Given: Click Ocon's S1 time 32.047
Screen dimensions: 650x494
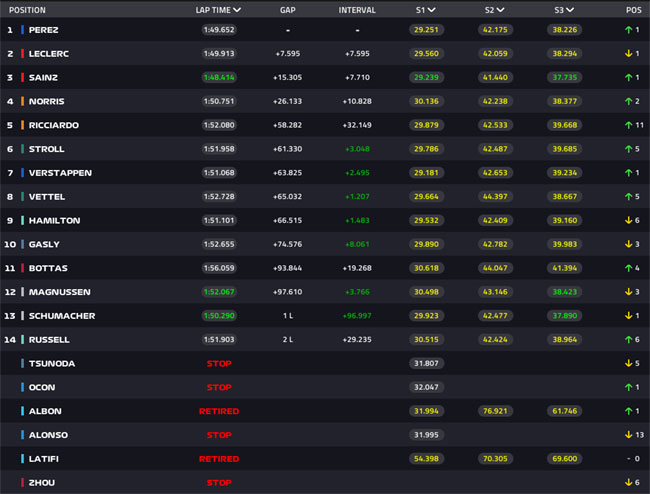Looking at the screenshot, I should (x=427, y=387).
